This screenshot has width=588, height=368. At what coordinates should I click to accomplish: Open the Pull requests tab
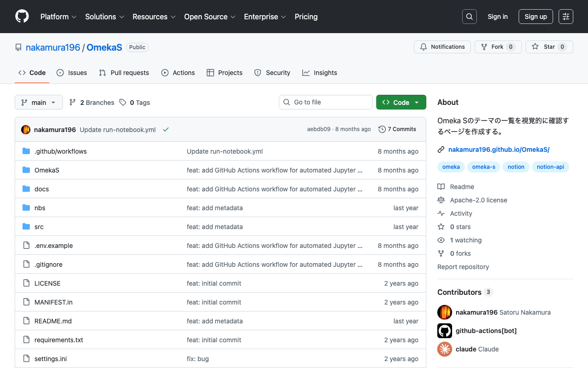[124, 73]
